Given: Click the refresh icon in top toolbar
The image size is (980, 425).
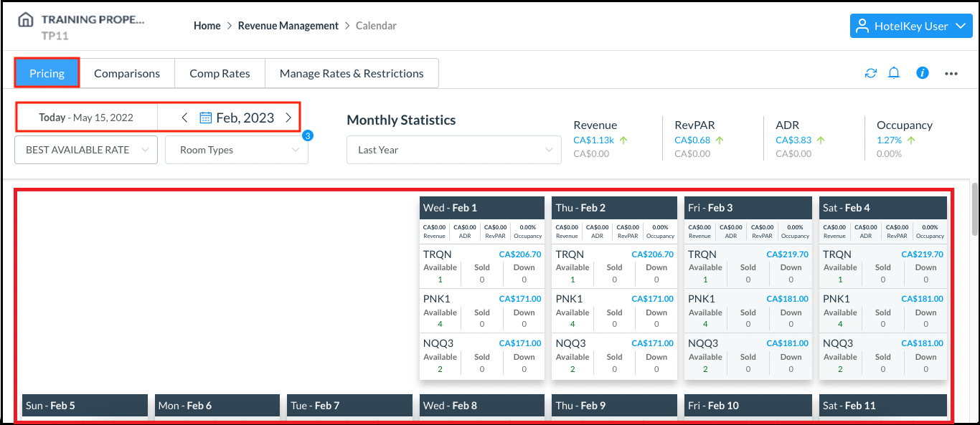Looking at the screenshot, I should (x=870, y=73).
